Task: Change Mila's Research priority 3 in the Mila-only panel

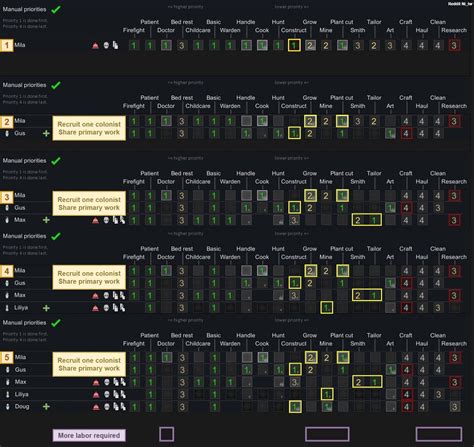Action: pos(454,45)
